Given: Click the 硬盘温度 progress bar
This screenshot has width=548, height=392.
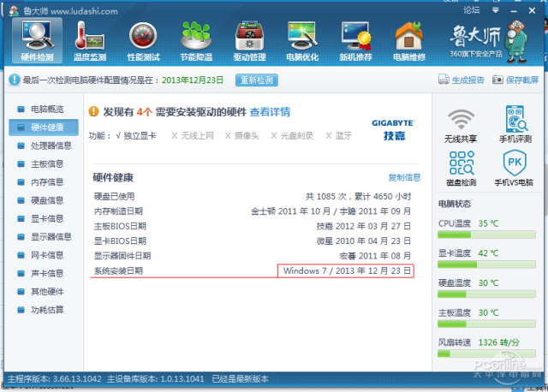Looking at the screenshot, I should point(486,294).
